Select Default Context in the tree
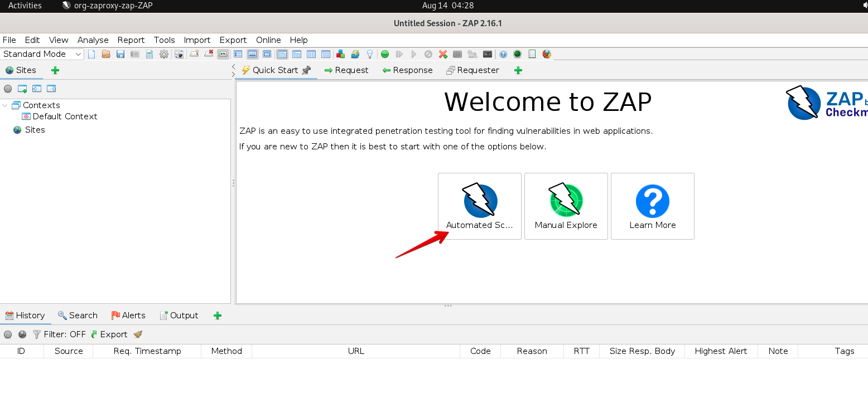 pos(65,116)
